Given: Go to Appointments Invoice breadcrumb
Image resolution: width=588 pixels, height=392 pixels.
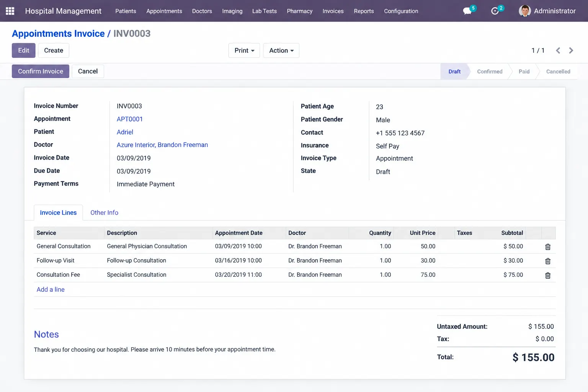Looking at the screenshot, I should pos(58,33).
